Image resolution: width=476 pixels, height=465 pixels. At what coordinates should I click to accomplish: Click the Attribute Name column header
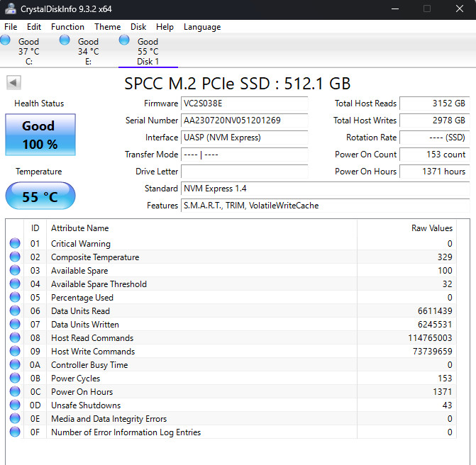[201, 228]
